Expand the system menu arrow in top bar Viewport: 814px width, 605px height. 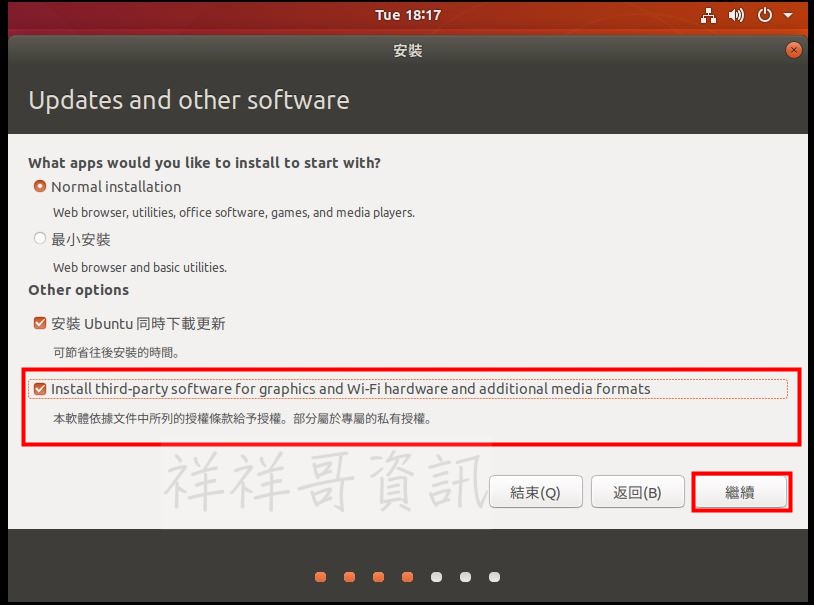point(788,16)
